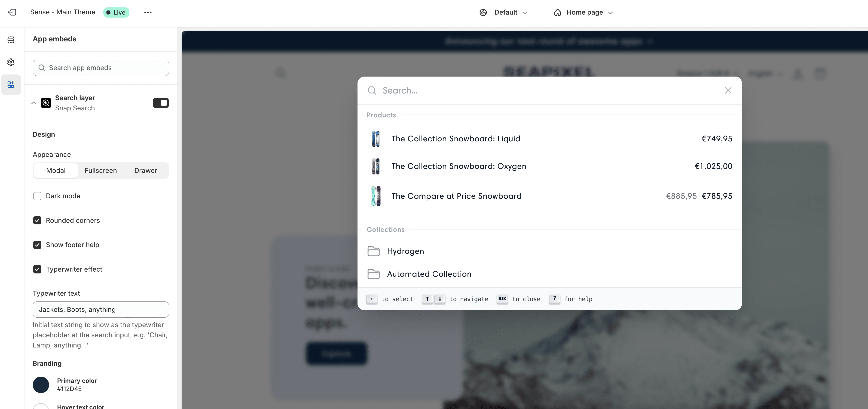The image size is (868, 409).
Task: Select the Drawer appearance tab
Action: click(x=146, y=170)
